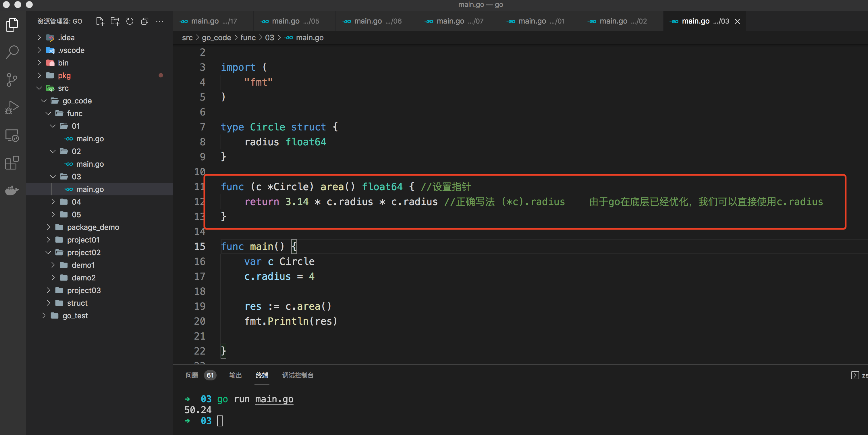Expand the 04 folder
This screenshot has height=435, width=868.
click(x=76, y=202)
